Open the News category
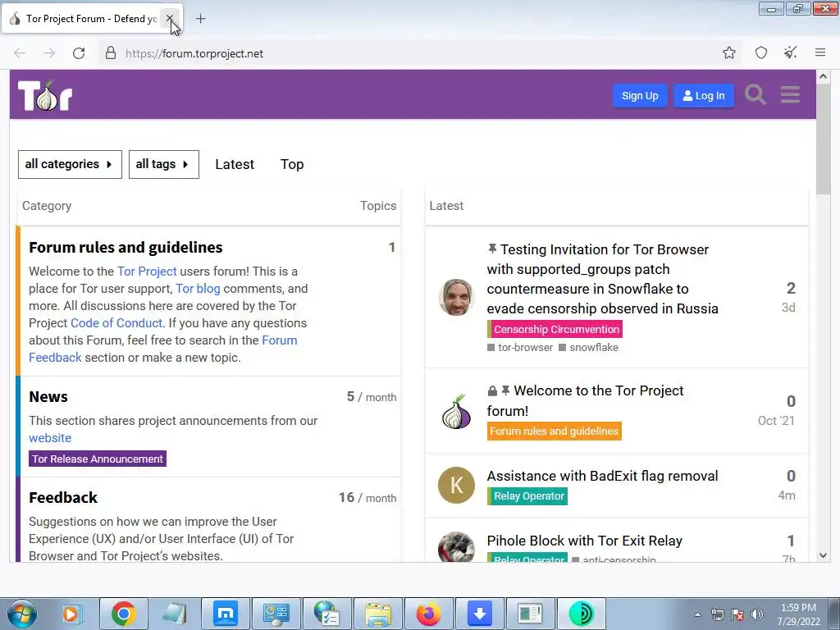Viewport: 840px width, 630px height. tap(48, 397)
